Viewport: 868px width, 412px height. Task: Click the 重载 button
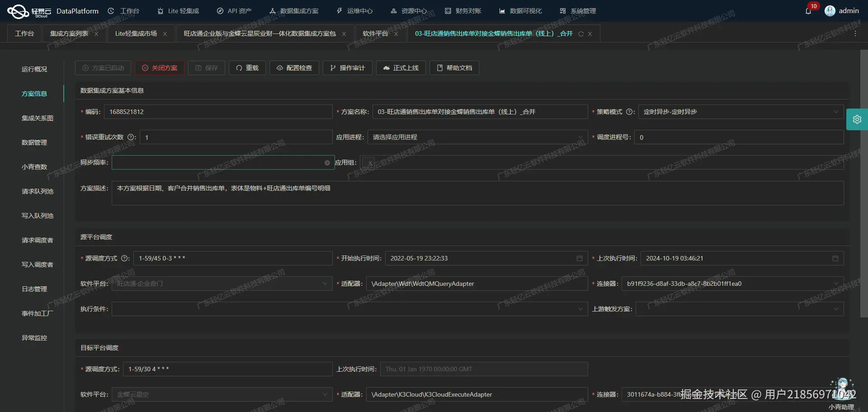point(247,68)
